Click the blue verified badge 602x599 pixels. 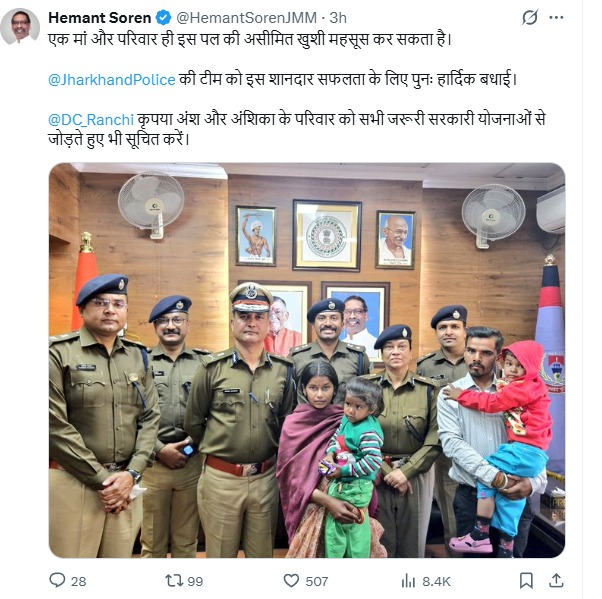pyautogui.click(x=163, y=18)
